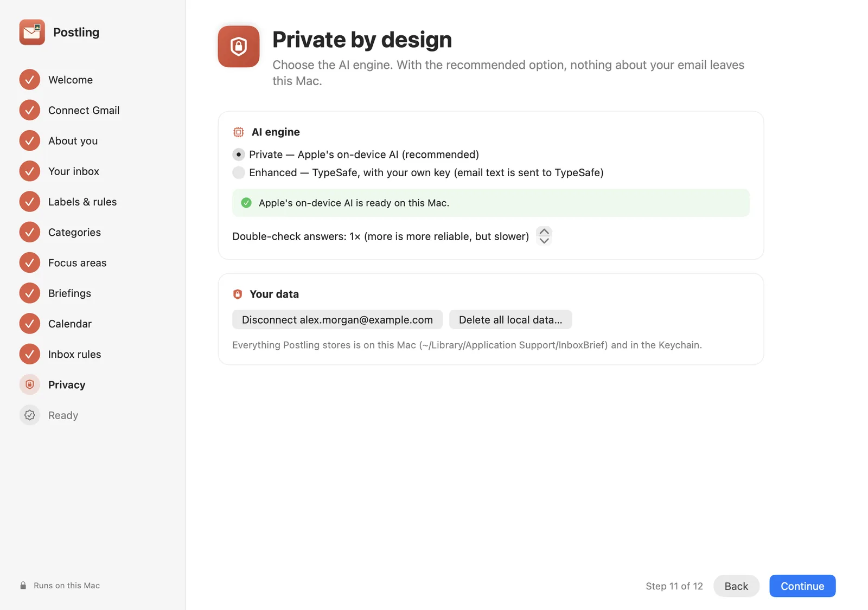Go to the Welcome step
Viewport: 868px width, 610px height.
(71, 80)
